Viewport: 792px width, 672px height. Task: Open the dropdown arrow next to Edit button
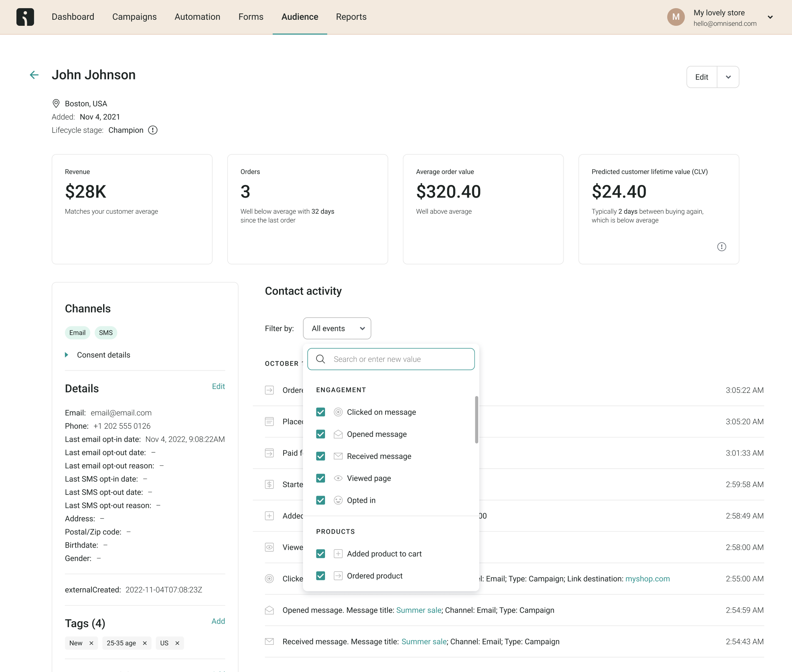click(728, 77)
